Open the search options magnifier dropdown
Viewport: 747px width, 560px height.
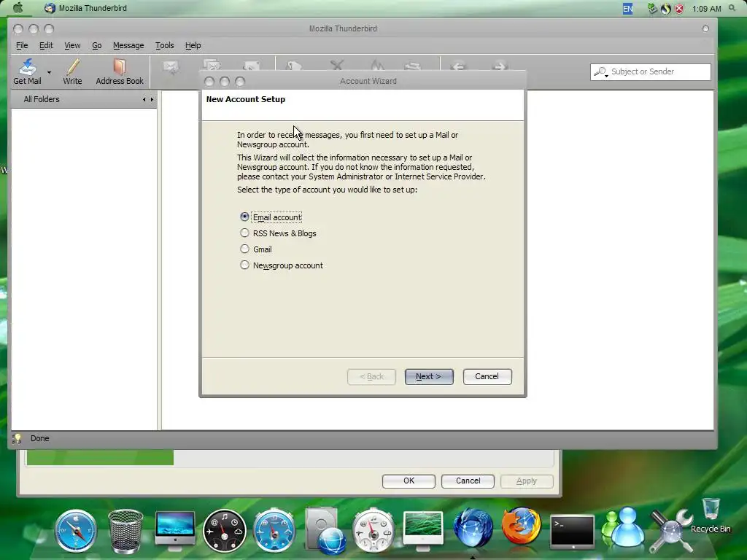click(x=601, y=72)
